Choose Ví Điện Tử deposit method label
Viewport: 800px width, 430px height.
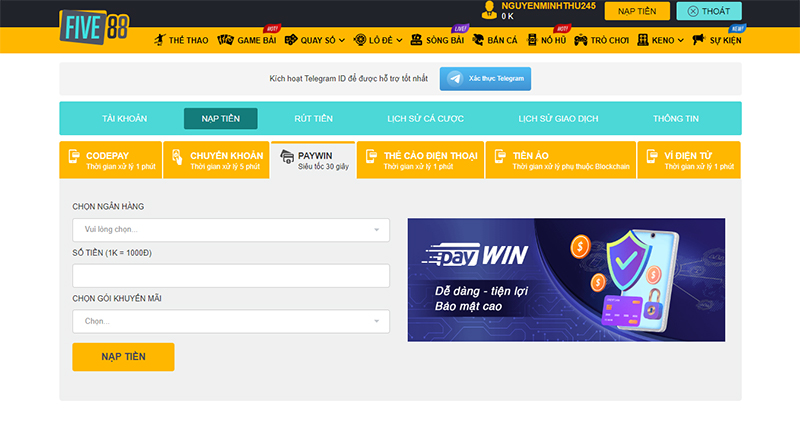(688, 156)
